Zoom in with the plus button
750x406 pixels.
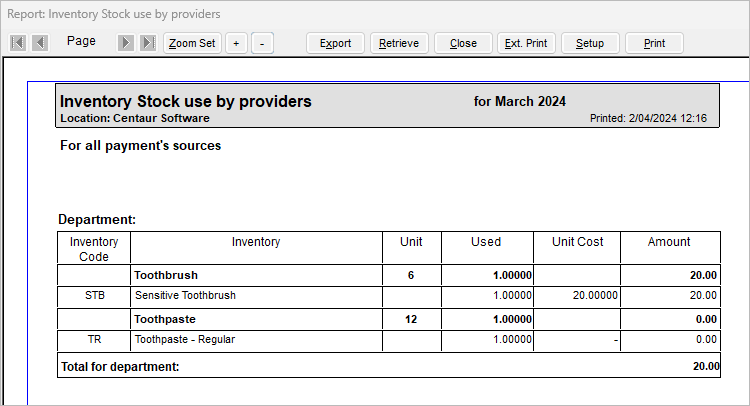point(236,43)
